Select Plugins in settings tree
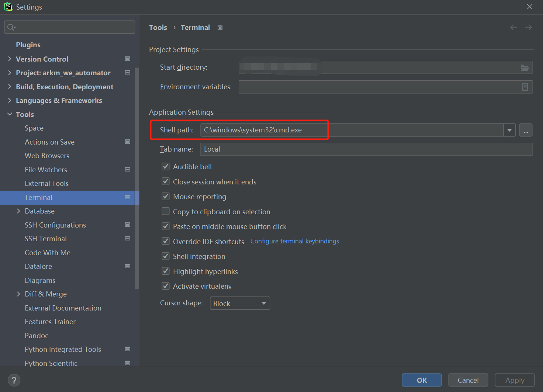 28,45
